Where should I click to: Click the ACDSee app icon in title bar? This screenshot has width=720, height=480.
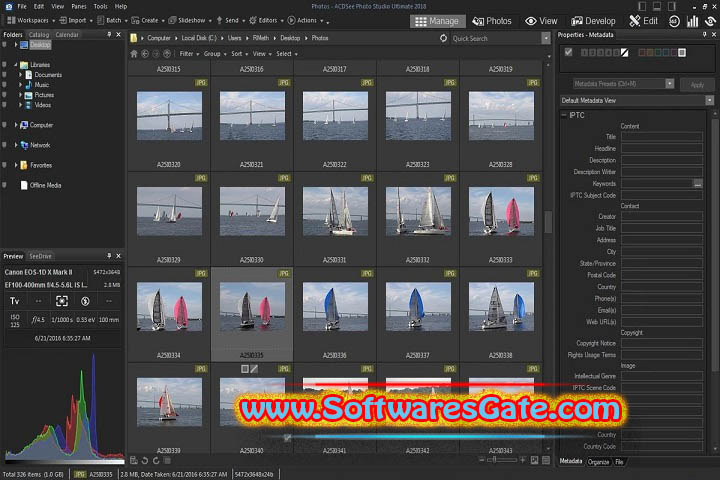[8, 6]
